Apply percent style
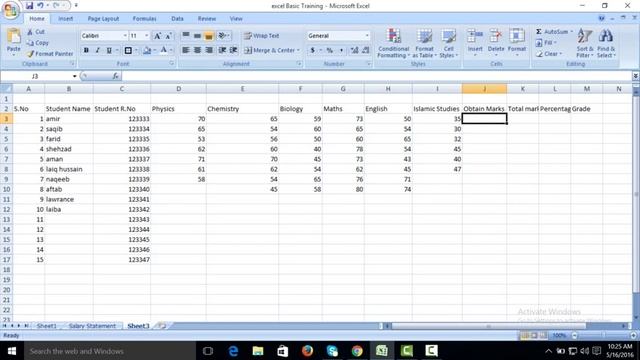 tap(329, 50)
